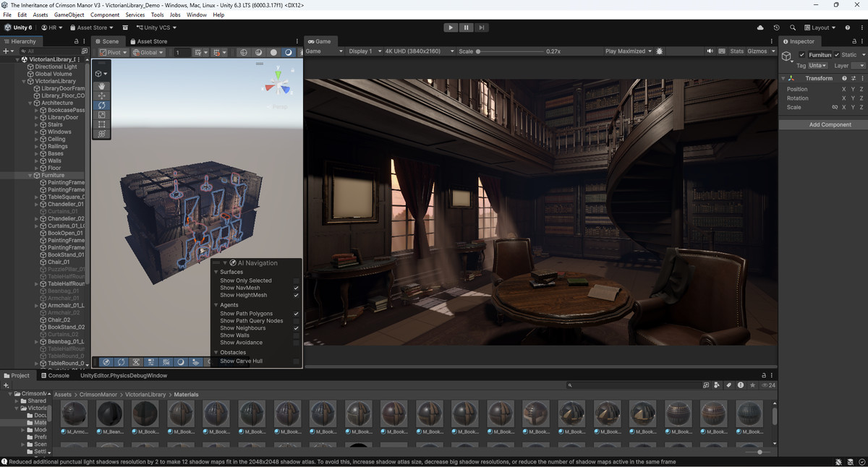Toggle the Scale constrain proportions link icon
Image resolution: width=868 pixels, height=467 pixels.
[835, 107]
